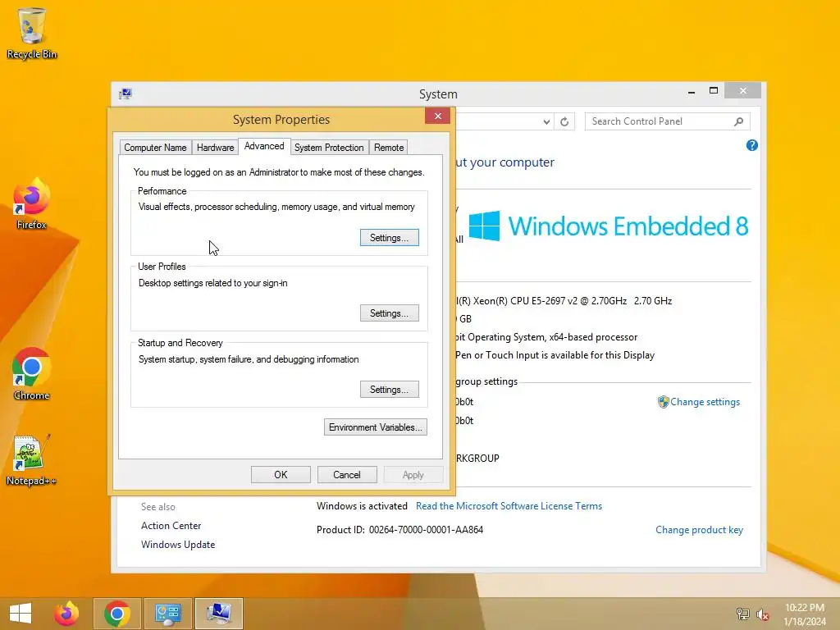Expand the address bar history dropdown
840x630 pixels.
click(x=546, y=121)
